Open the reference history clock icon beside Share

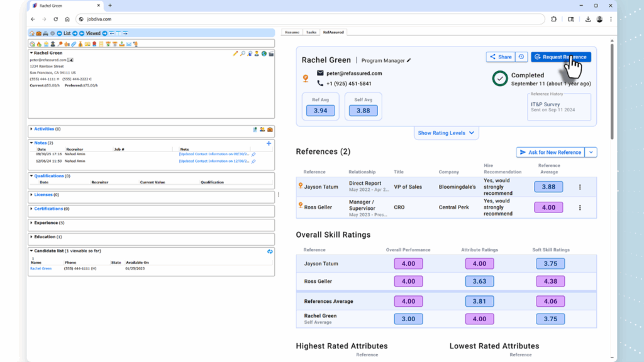[x=521, y=57]
